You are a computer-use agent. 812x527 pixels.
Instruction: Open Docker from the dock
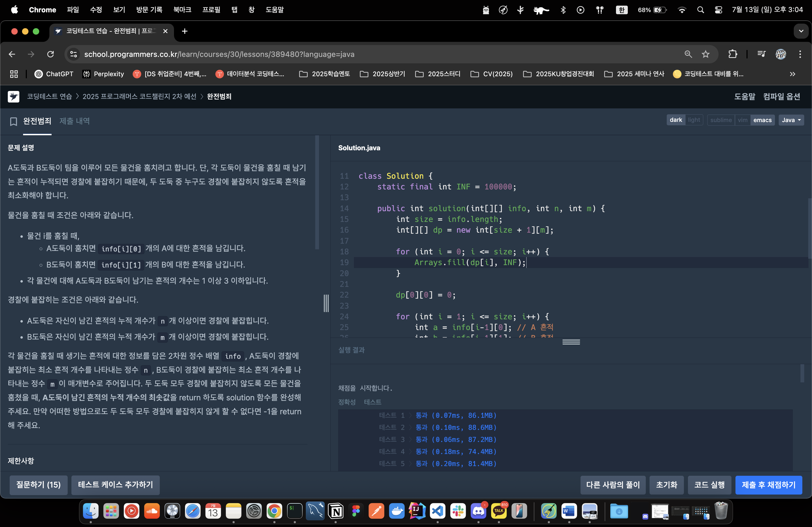pos(397,511)
